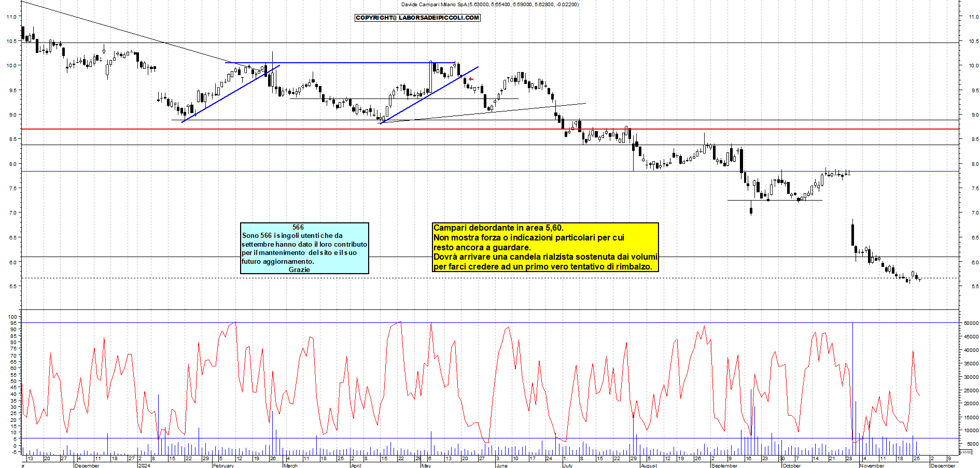Image resolution: width=980 pixels, height=468 pixels.
Task: Click the 'April' month label
Action: [x=356, y=465]
